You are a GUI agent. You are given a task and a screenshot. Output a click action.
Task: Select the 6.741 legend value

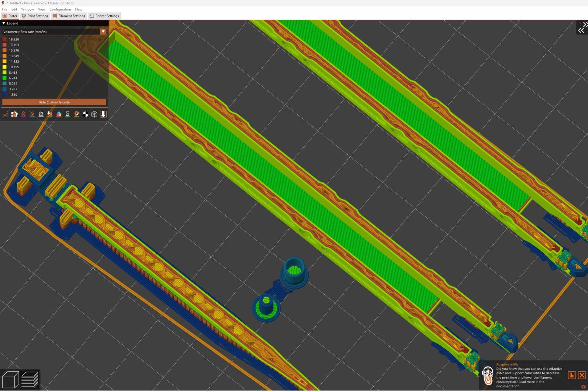click(13, 78)
